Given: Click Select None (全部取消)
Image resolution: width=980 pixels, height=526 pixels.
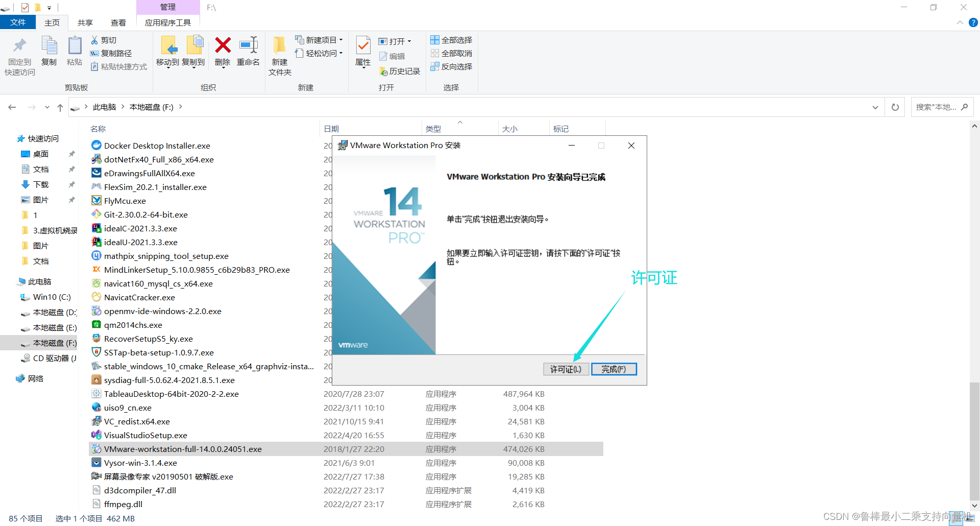Looking at the screenshot, I should point(451,53).
